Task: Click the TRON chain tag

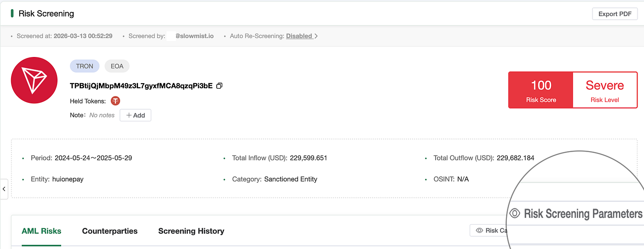Action: [x=85, y=66]
